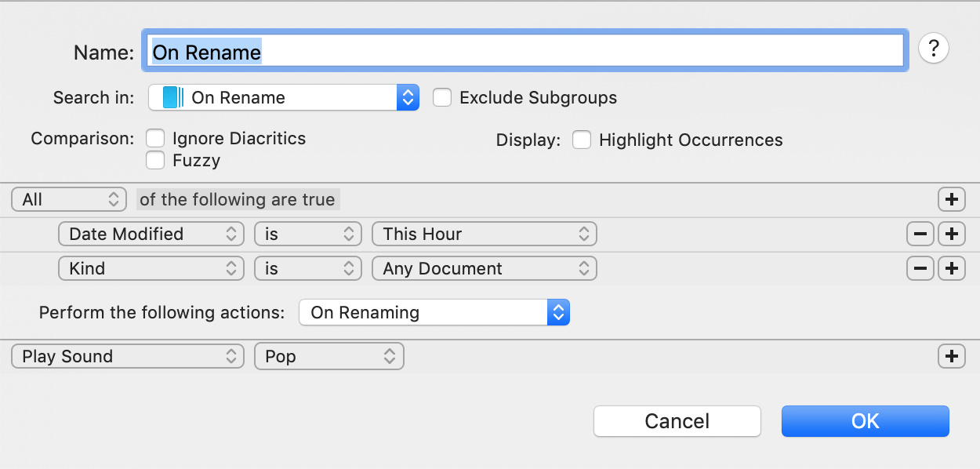This screenshot has width=980, height=469.
Task: Click the help question mark button
Action: (933, 48)
